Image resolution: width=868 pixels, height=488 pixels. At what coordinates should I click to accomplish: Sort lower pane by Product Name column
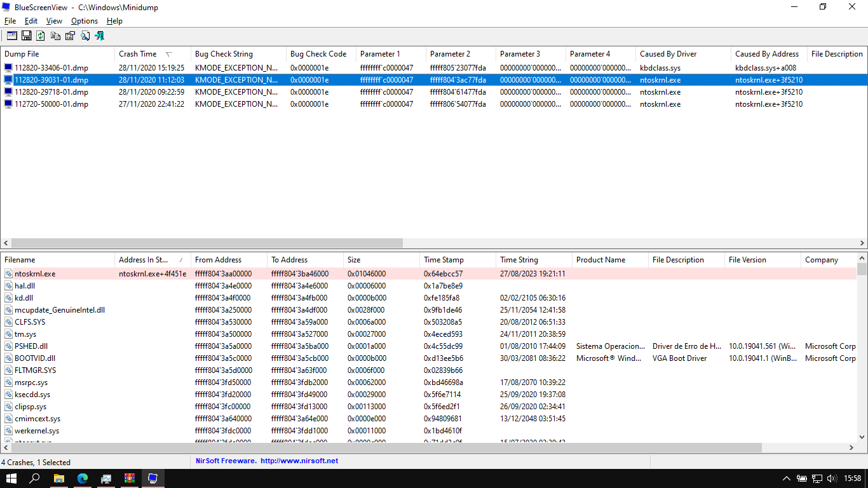610,260
